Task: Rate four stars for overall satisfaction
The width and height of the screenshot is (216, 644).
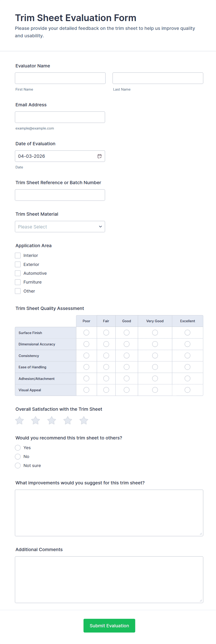Action: click(68, 420)
